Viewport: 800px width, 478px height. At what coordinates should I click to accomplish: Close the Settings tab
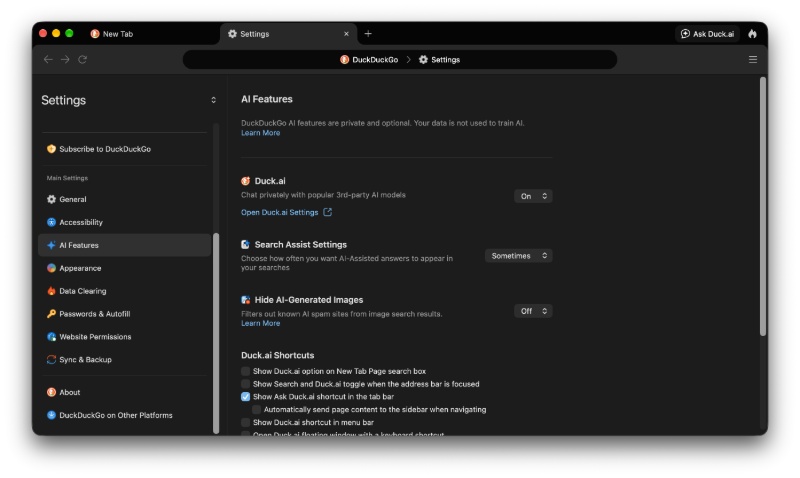(x=346, y=34)
